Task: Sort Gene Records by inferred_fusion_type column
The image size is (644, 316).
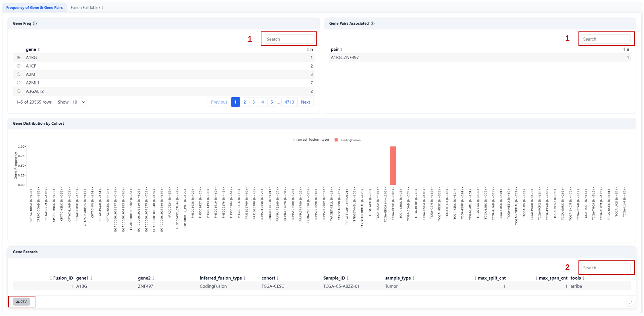Action: (223, 278)
